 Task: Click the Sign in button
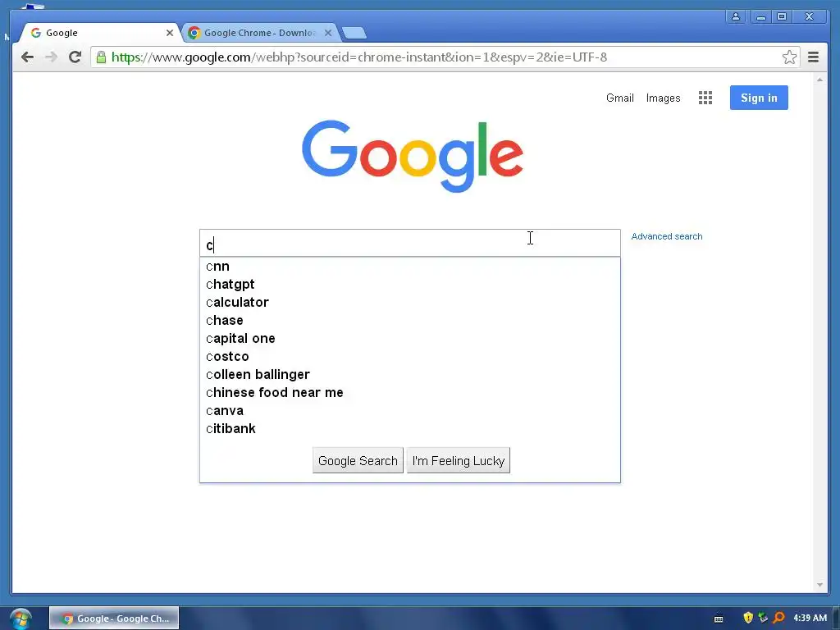(x=759, y=98)
